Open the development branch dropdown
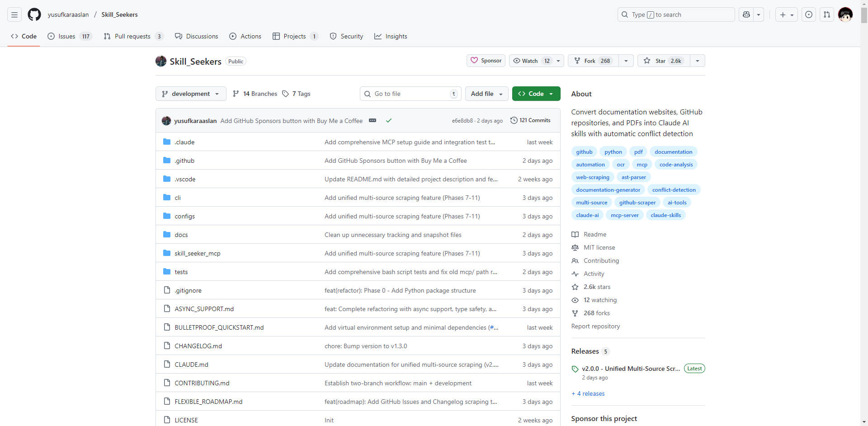This screenshot has height=426, width=868. pos(191,94)
